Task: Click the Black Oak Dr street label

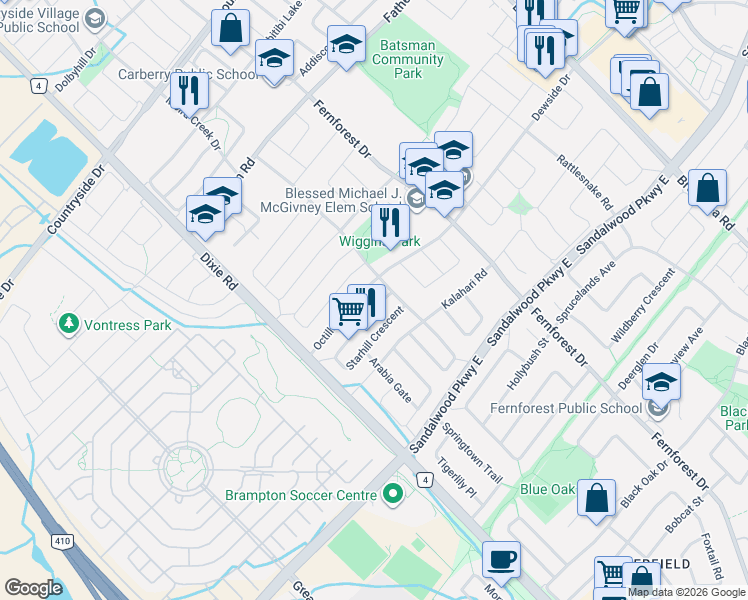Action: point(644,485)
